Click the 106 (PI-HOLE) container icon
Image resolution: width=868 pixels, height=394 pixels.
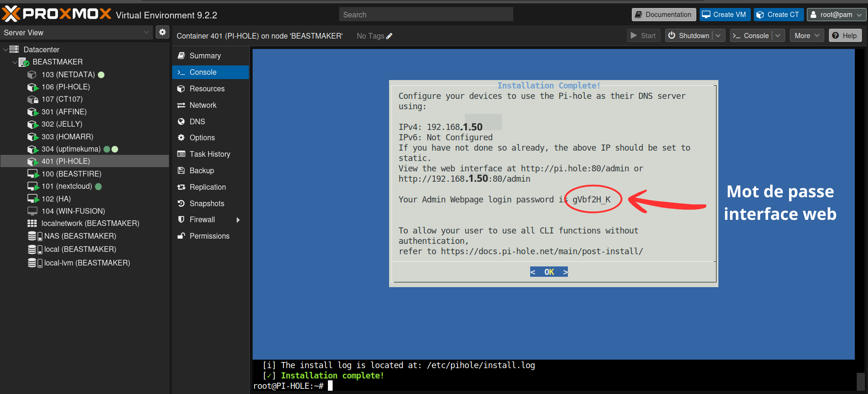coord(32,87)
